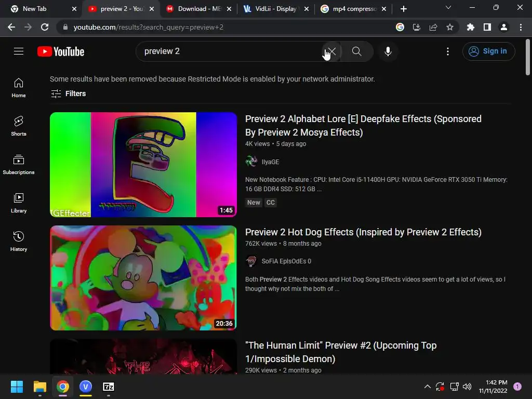532x399 pixels.
Task: Clear the search query with X button
Action: click(x=331, y=51)
